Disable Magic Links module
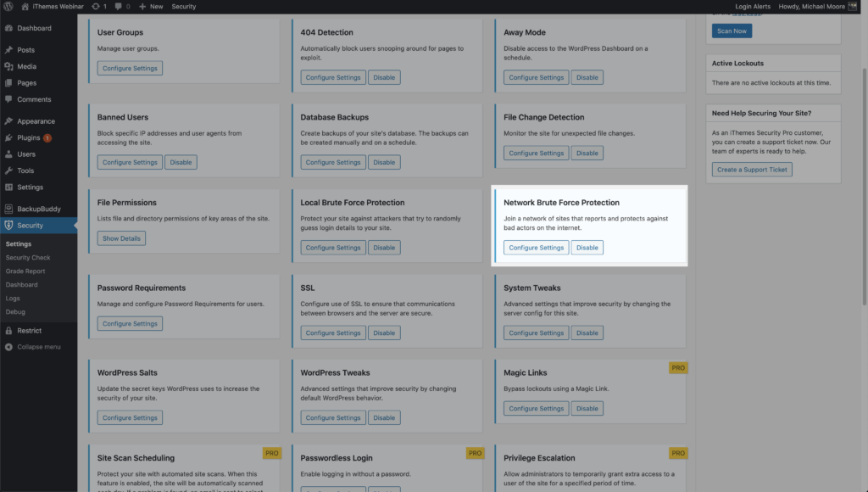868x492 pixels. tap(587, 408)
